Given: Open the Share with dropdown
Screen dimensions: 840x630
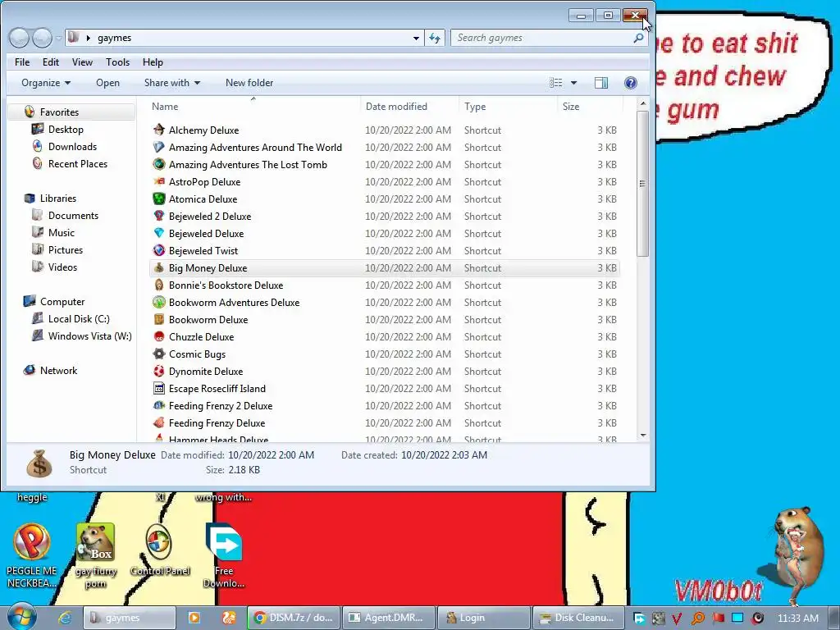Looking at the screenshot, I should [x=172, y=83].
